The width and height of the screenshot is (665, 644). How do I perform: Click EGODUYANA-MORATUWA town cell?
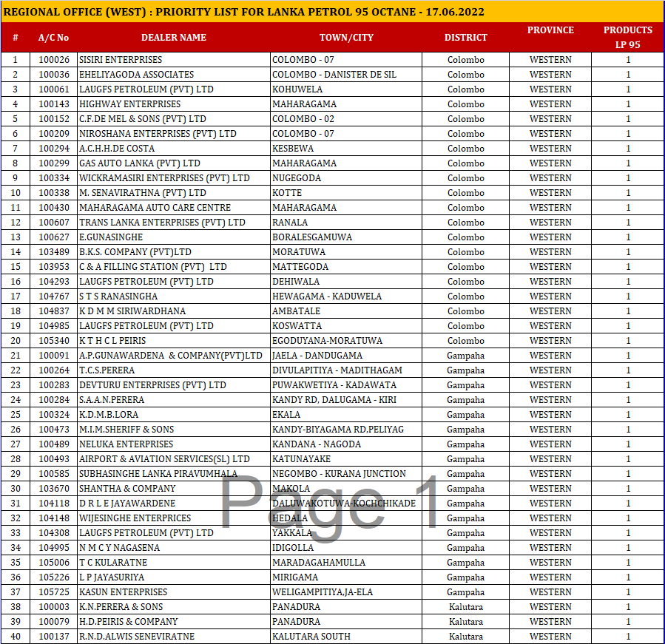[x=346, y=341]
